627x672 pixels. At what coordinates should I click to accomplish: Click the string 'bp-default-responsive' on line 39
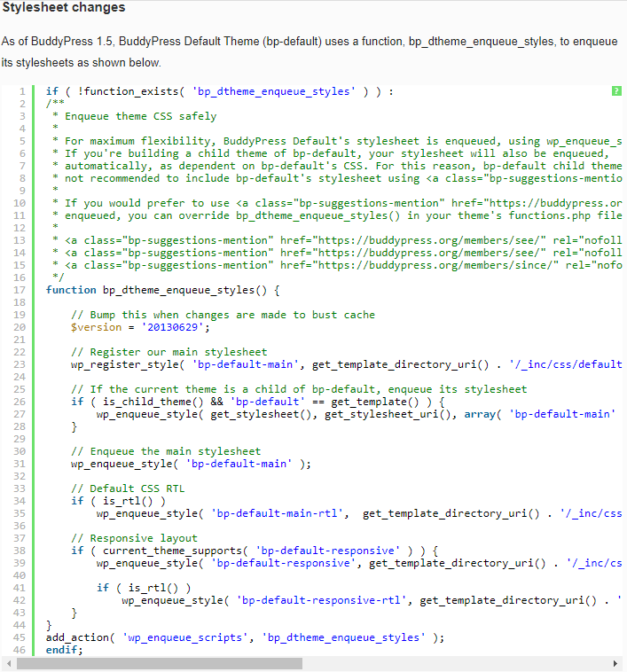point(283,564)
